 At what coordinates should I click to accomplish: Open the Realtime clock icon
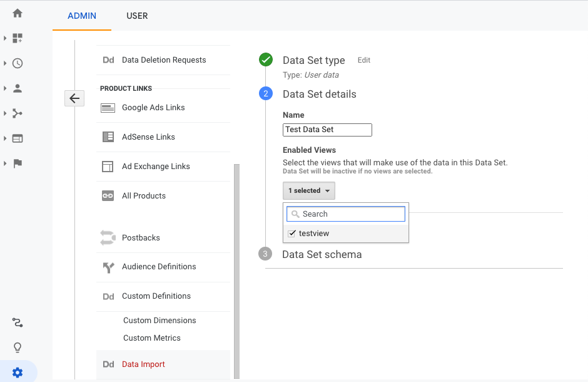(x=18, y=63)
